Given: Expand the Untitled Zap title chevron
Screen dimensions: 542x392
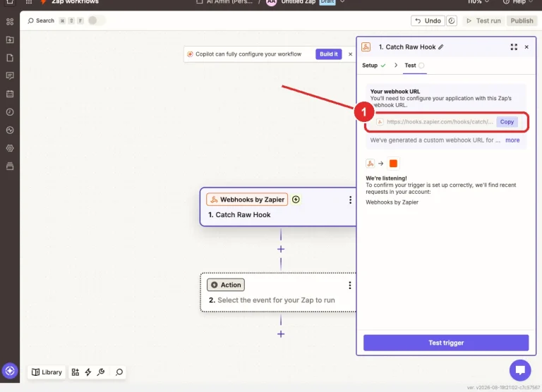Looking at the screenshot, I should pos(342,1).
